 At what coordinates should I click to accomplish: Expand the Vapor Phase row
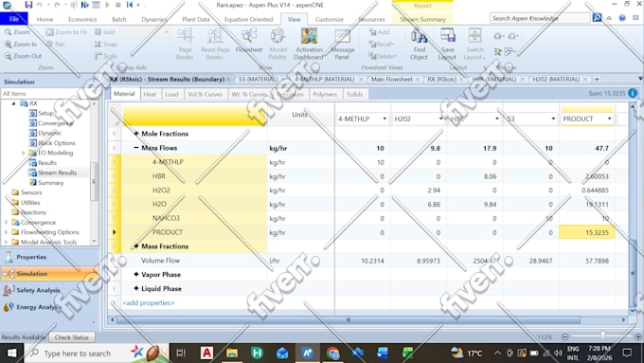pos(136,274)
